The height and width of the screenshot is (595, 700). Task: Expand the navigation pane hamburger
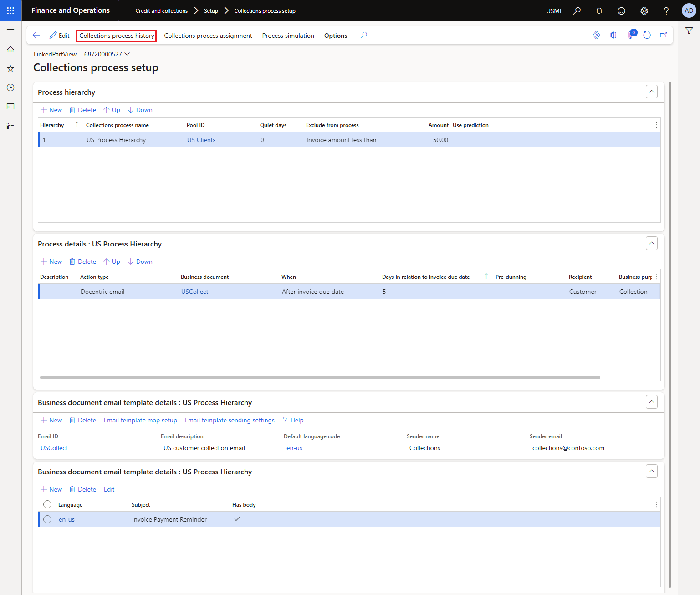(x=10, y=31)
